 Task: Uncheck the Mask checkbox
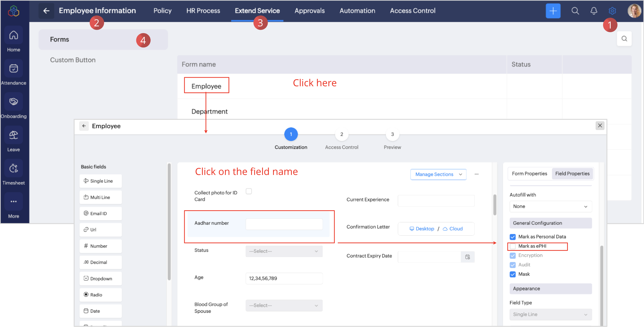pyautogui.click(x=513, y=274)
